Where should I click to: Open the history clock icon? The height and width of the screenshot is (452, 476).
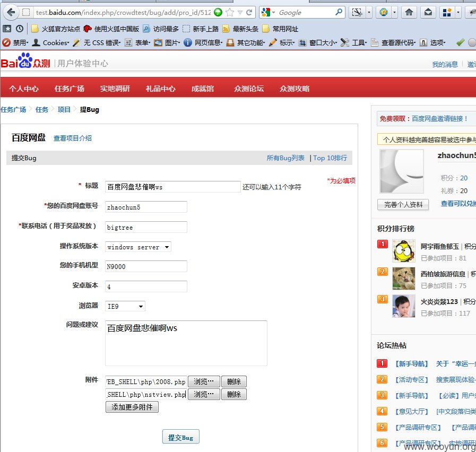pos(20,29)
